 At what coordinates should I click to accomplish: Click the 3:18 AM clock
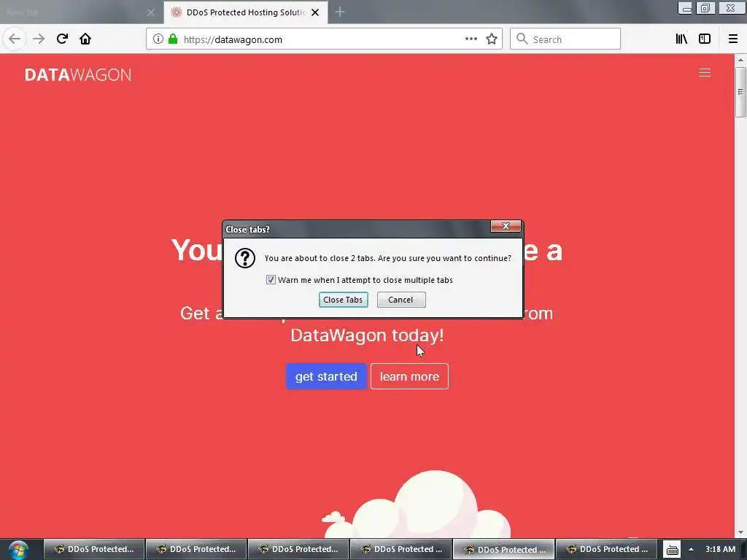720,550
